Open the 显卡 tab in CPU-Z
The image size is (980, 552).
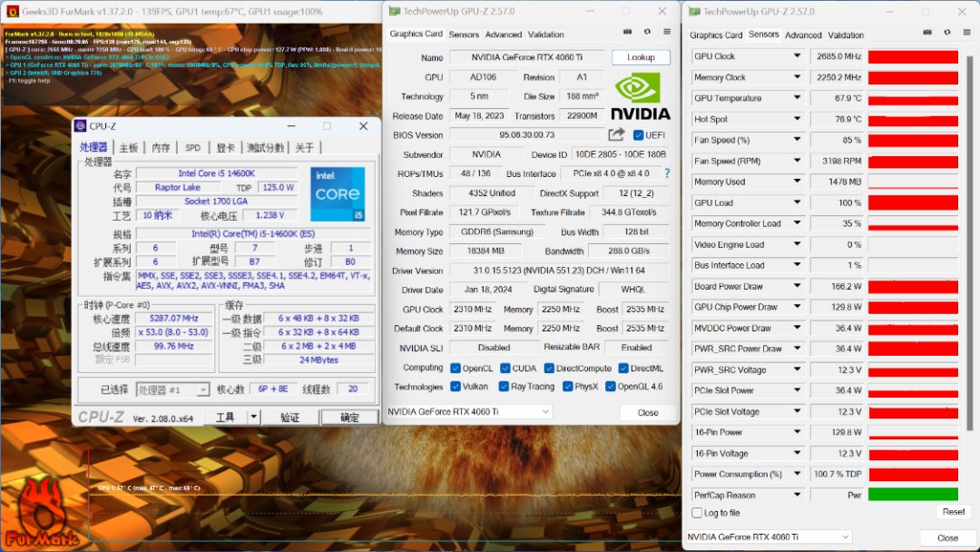(x=225, y=148)
